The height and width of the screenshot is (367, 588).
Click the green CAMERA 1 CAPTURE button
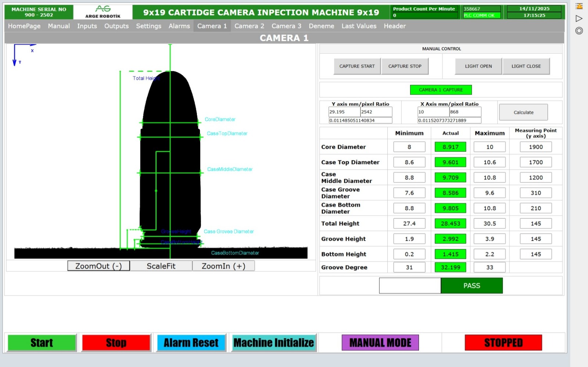(441, 90)
